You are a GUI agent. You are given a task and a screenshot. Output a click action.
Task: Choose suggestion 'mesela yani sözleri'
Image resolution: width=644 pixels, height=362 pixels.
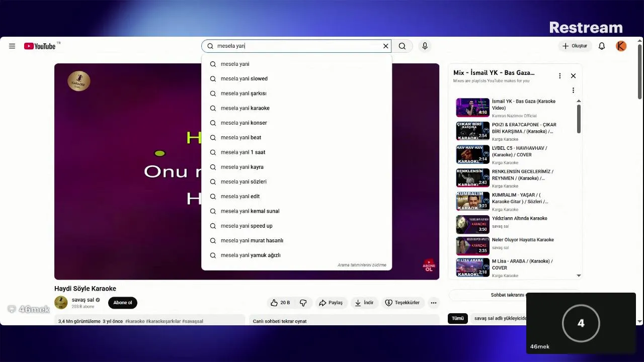[296, 182]
